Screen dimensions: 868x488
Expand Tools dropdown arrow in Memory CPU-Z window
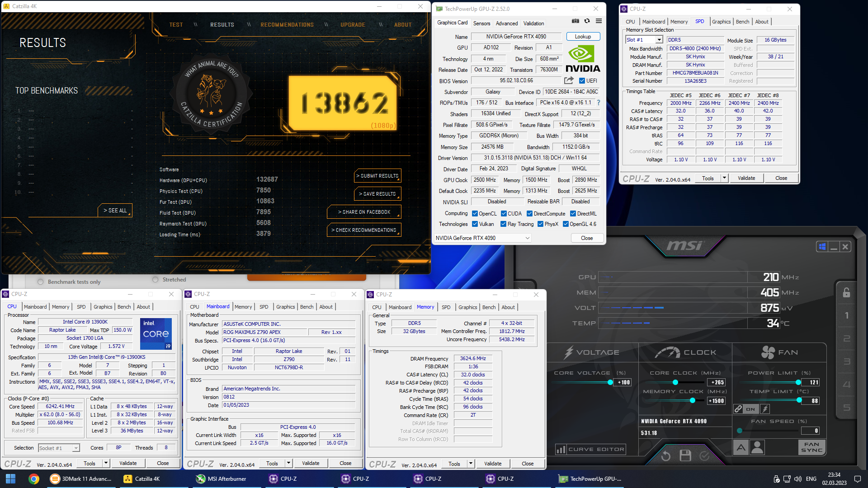[x=471, y=463]
